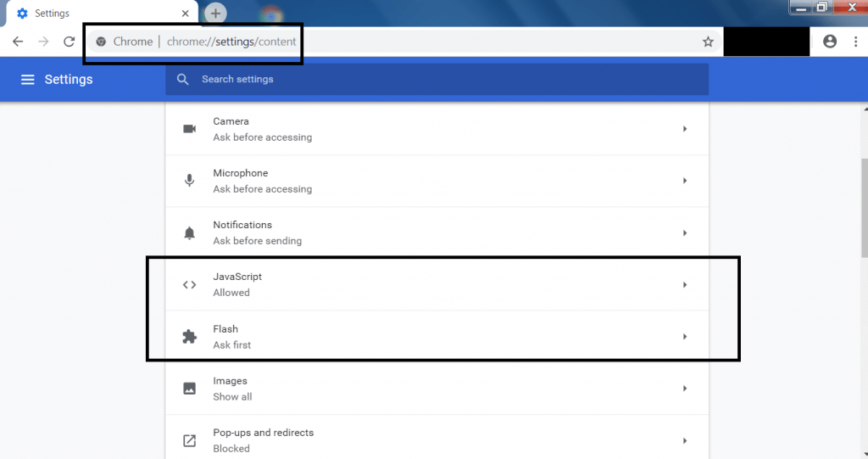Open the Settings hamburger menu
The image size is (868, 459).
[28, 80]
